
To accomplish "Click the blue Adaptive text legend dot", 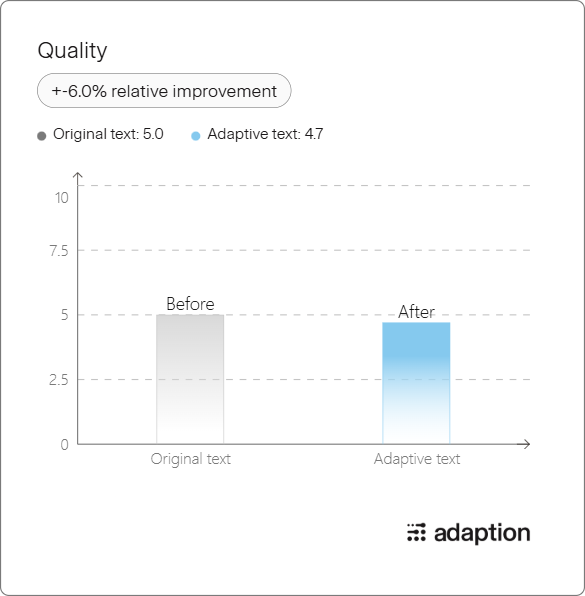I will click(x=195, y=136).
